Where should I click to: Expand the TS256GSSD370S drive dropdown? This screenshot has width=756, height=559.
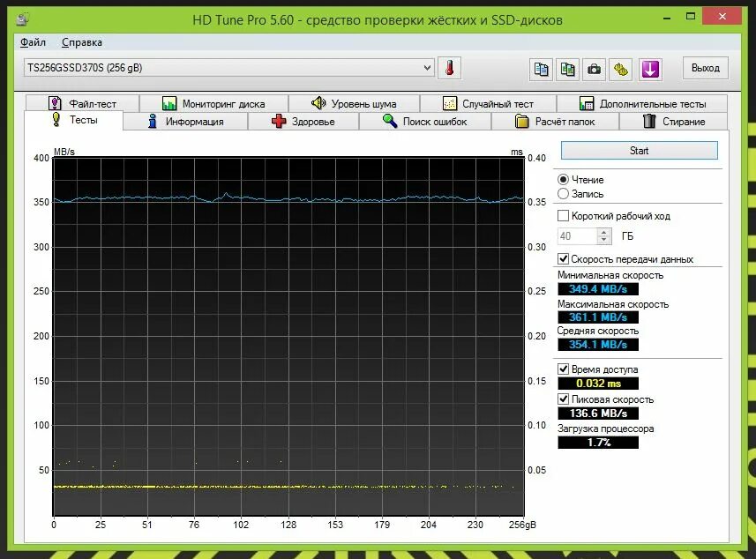pos(427,68)
